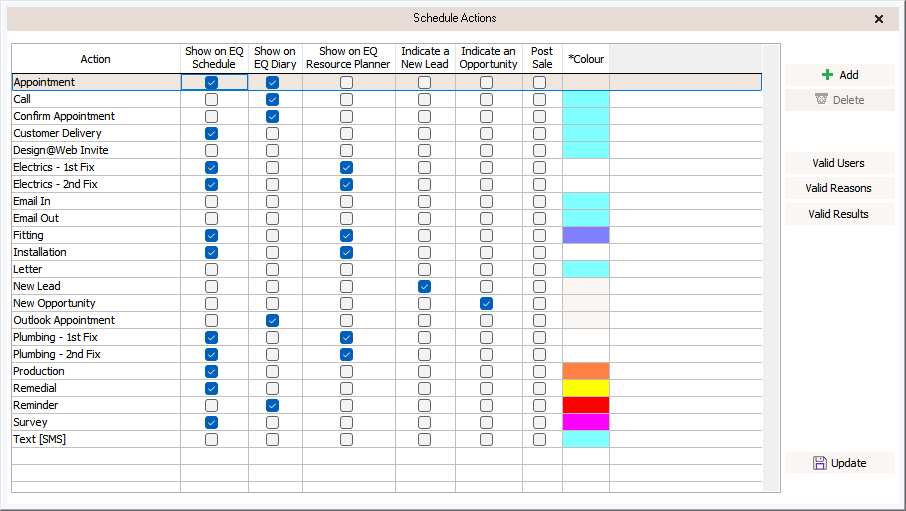Uncheck Indicate a New Lead for New Lead
The width and height of the screenshot is (906, 511).
click(x=425, y=287)
